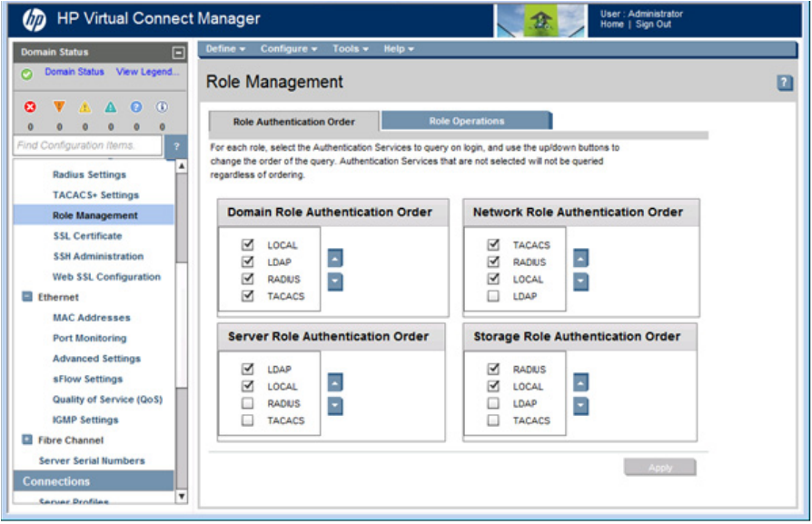Viewport: 812px width, 524px height.
Task: Switch to Role Operations tab
Action: click(x=466, y=121)
